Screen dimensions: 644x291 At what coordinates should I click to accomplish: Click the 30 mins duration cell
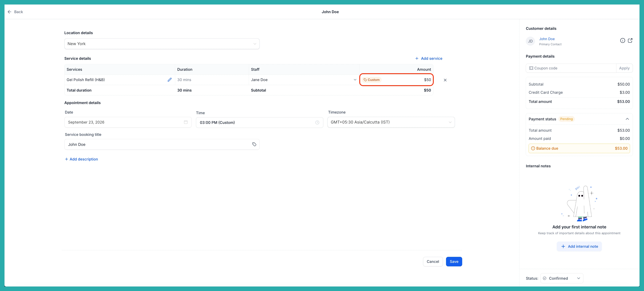coord(212,80)
